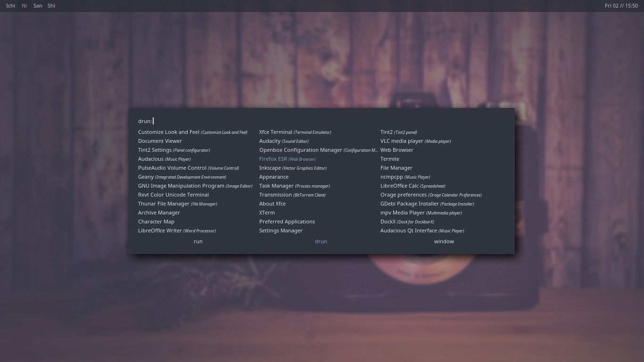Start LibreOffice Writer word processor
The height and width of the screenshot is (362, 644).
(159, 230)
